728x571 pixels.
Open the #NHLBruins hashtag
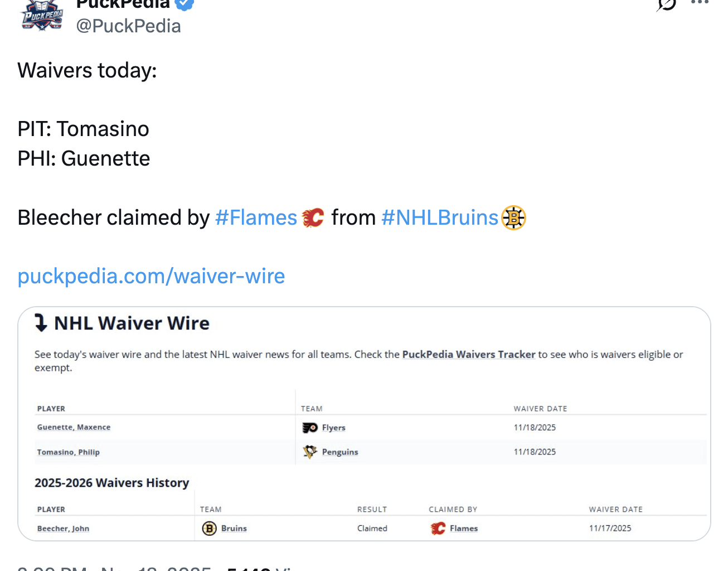click(x=439, y=217)
